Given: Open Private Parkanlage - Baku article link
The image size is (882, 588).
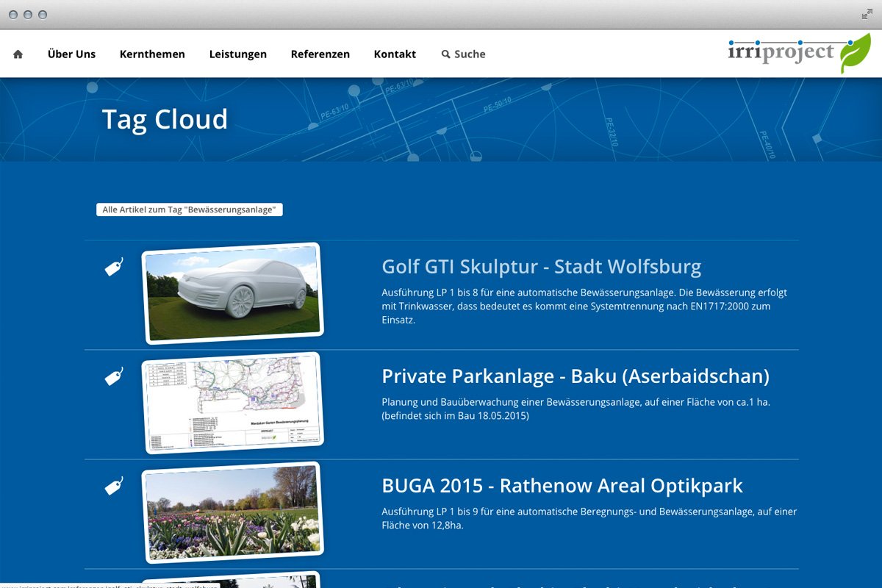Looking at the screenshot, I should click(x=575, y=376).
